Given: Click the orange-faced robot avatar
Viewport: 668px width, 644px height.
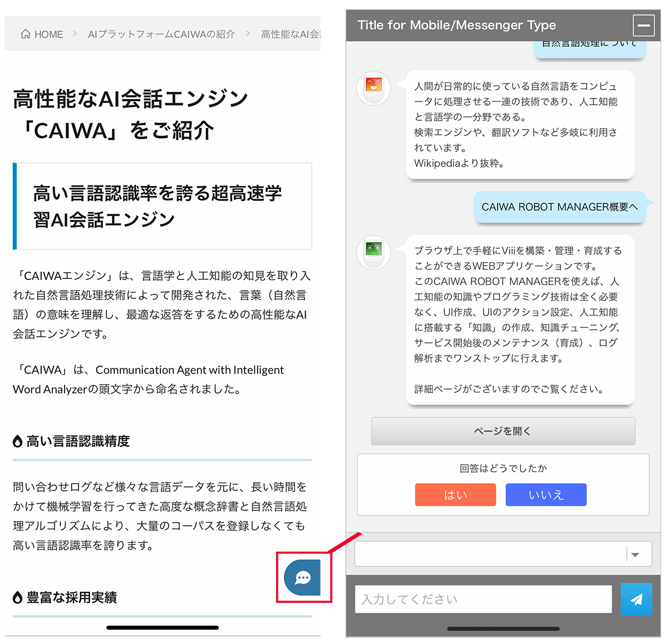Looking at the screenshot, I should point(374,88).
